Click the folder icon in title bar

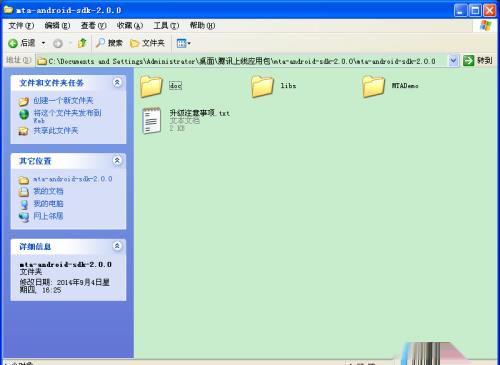tap(8, 10)
